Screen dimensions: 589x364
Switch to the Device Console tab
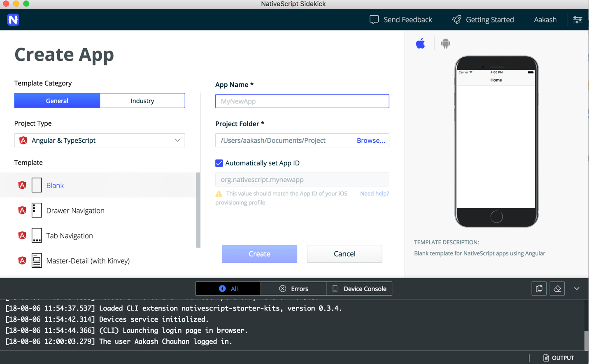pyautogui.click(x=359, y=289)
